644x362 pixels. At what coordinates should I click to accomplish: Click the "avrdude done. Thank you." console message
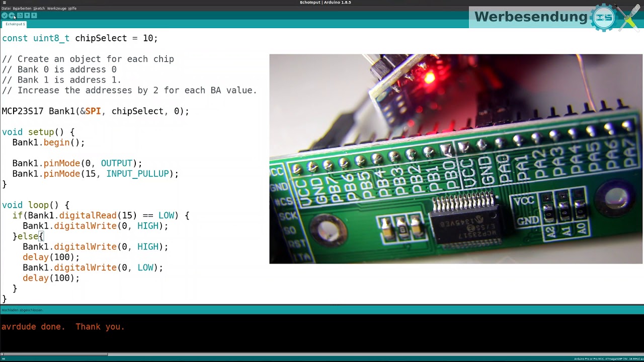coord(63,327)
